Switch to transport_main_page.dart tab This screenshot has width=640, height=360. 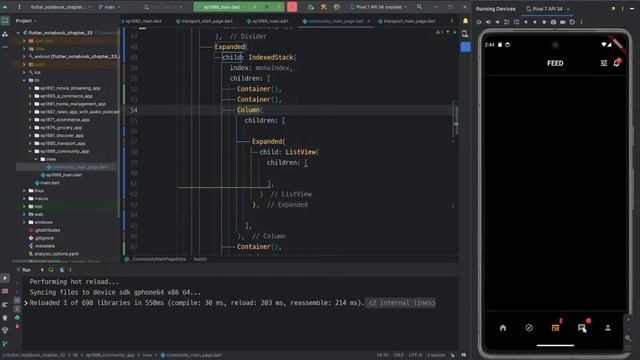(x=407, y=21)
